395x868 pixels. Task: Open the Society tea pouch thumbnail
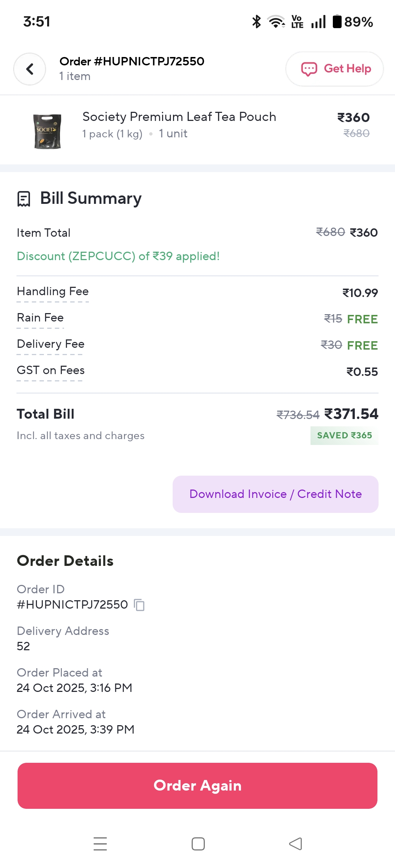click(47, 131)
